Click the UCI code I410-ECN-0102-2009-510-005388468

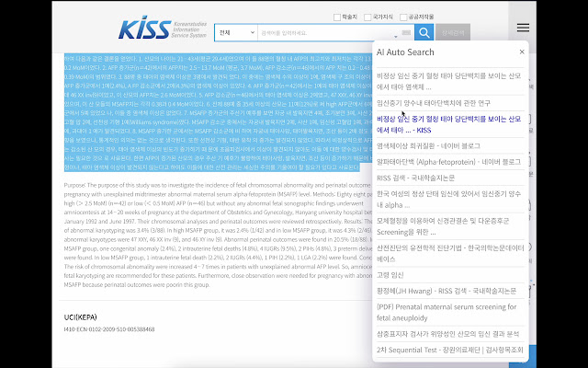coord(109,329)
